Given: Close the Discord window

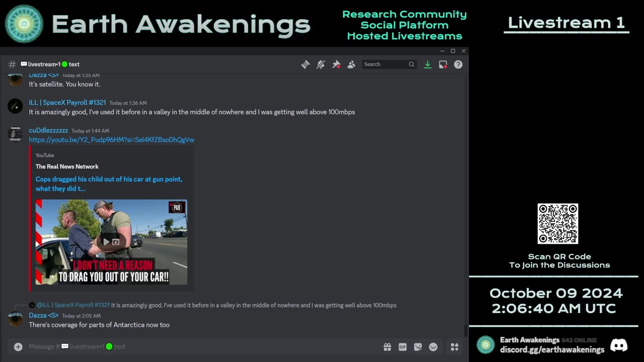Looking at the screenshot, I should tap(463, 51).
